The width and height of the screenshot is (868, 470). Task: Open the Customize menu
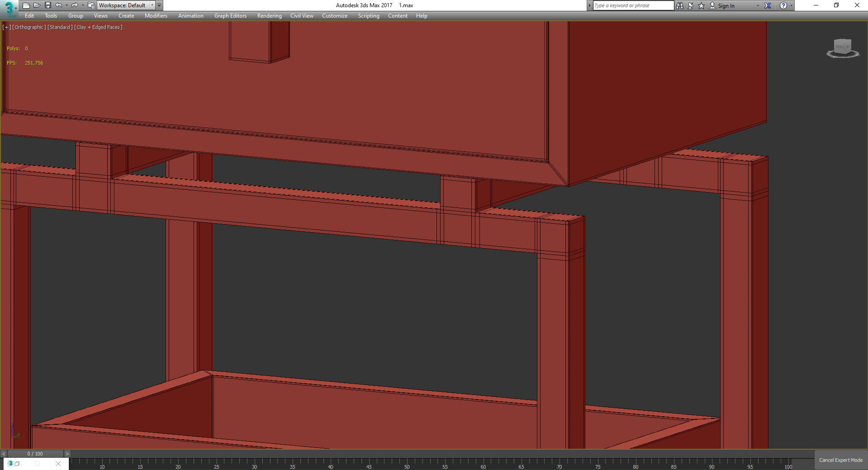point(335,16)
